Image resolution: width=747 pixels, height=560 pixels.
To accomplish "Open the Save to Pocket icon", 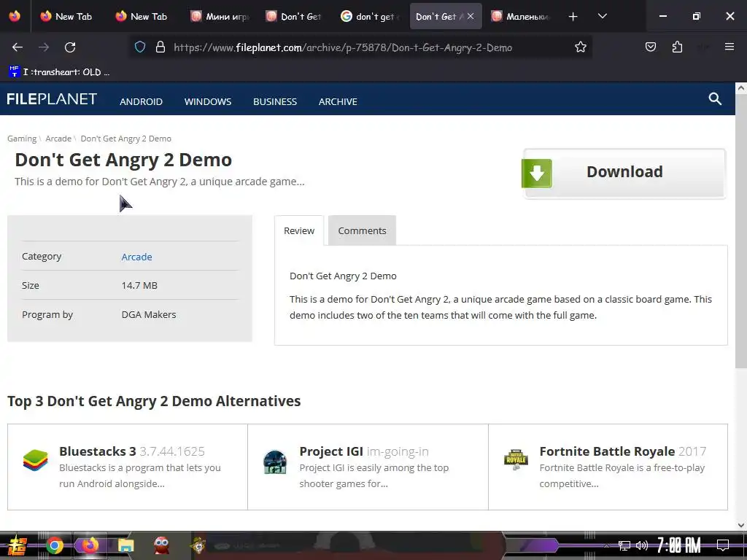I will [650, 47].
